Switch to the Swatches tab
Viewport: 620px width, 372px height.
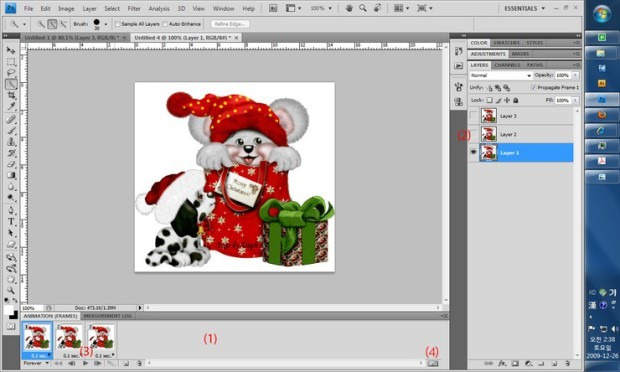click(507, 43)
